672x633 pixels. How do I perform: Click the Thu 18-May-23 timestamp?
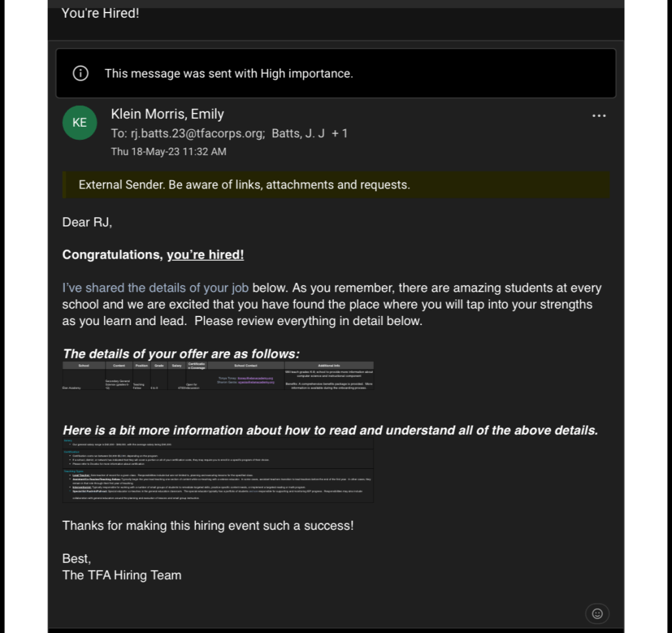point(169,152)
